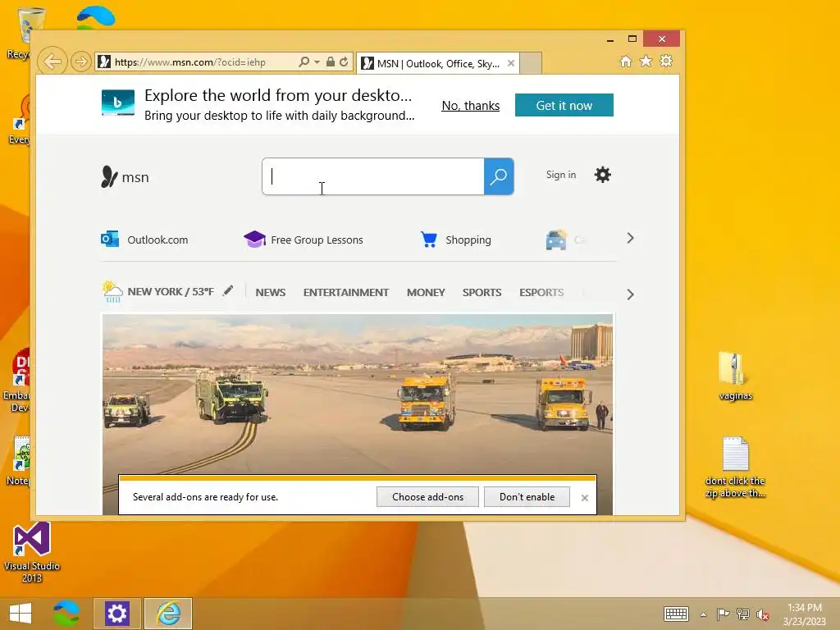Open the SPORTS category
840x630 pixels.
point(482,293)
